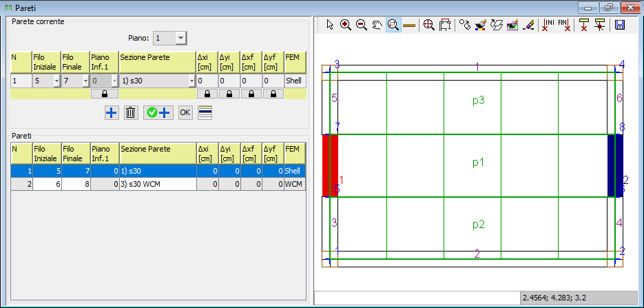644x308 pixels.
Task: Click Filo Iniziale cell '6' in Pareti
Action: point(47,185)
